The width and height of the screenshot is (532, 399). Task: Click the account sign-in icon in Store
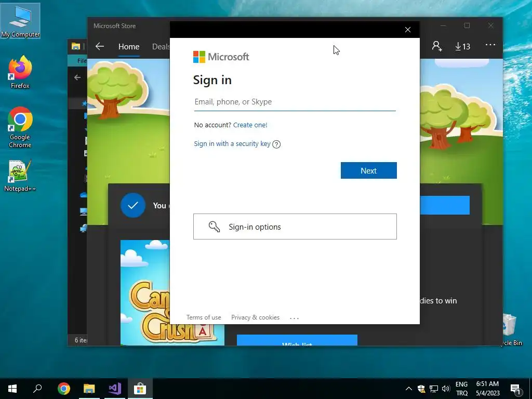(436, 46)
